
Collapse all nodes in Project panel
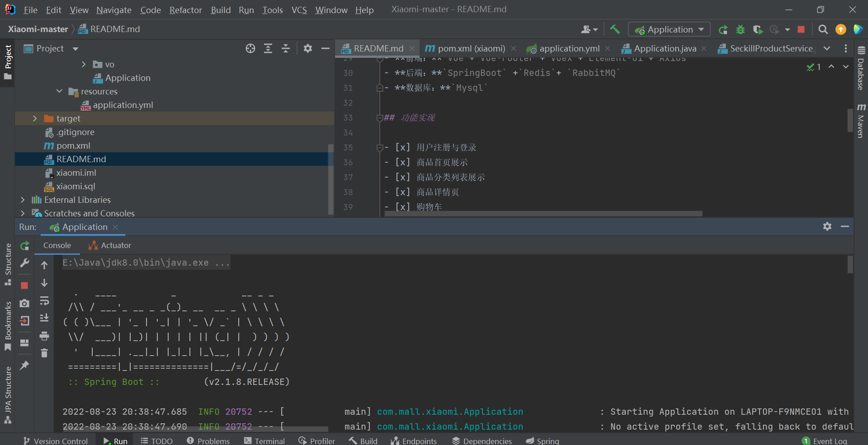[x=286, y=48]
